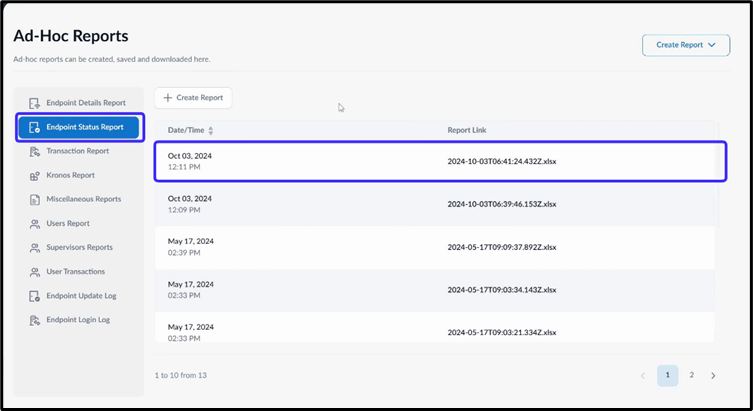This screenshot has height=411, width=753.
Task: Open Endpoint Login Log section
Action: click(79, 320)
